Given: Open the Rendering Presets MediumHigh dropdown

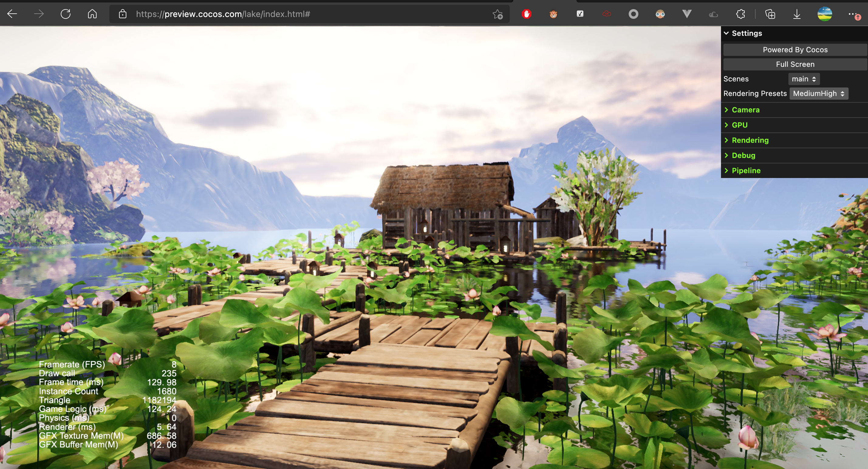Looking at the screenshot, I should tap(818, 93).
